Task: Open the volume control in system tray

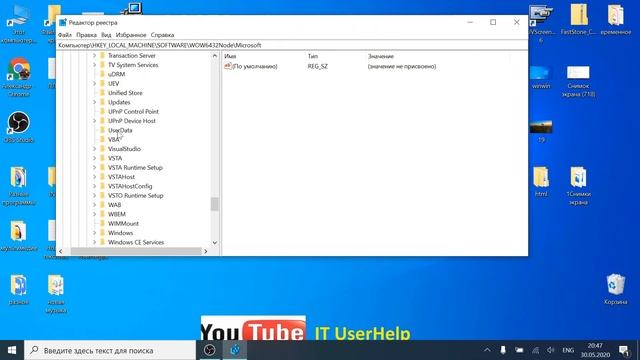Action: click(x=551, y=350)
